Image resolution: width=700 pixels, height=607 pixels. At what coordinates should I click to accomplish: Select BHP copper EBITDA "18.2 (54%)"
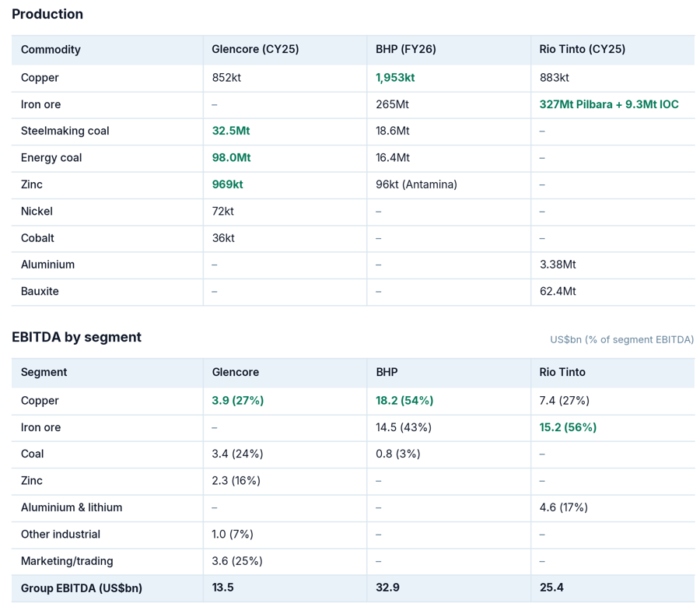coord(404,401)
